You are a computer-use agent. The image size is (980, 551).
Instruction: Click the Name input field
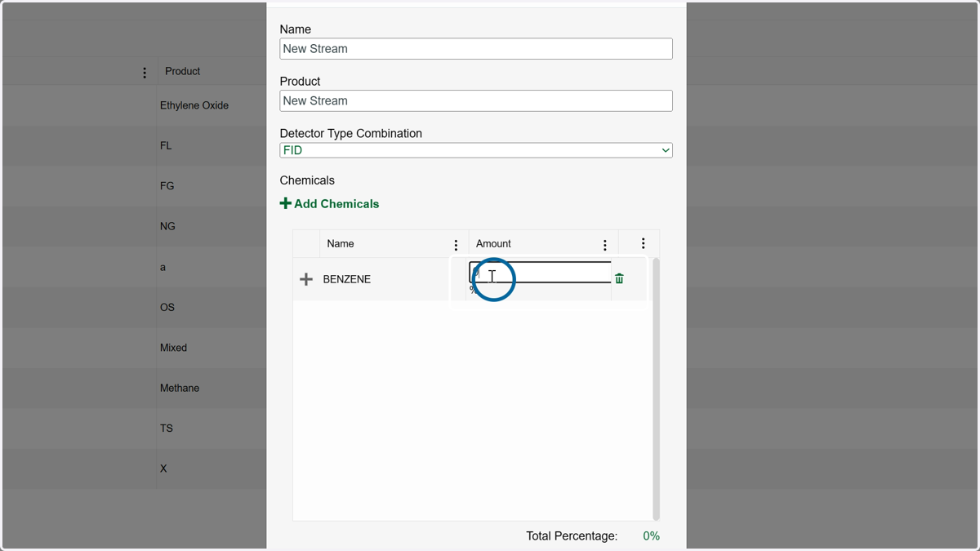[x=476, y=49]
